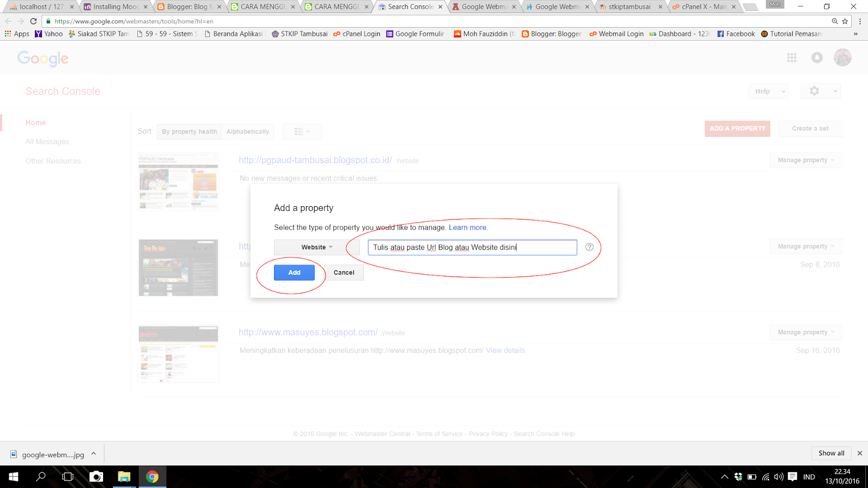The height and width of the screenshot is (488, 868).
Task: Open Chrome menu three-dots icon
Action: click(x=860, y=21)
